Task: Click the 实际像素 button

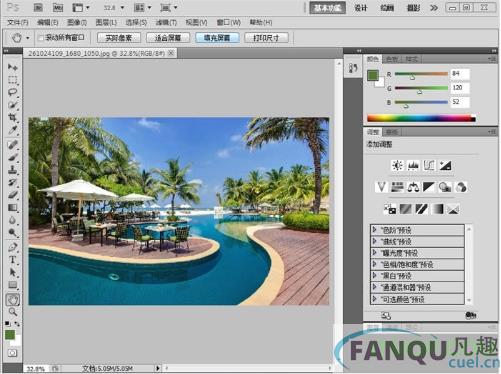Action: 119,38
